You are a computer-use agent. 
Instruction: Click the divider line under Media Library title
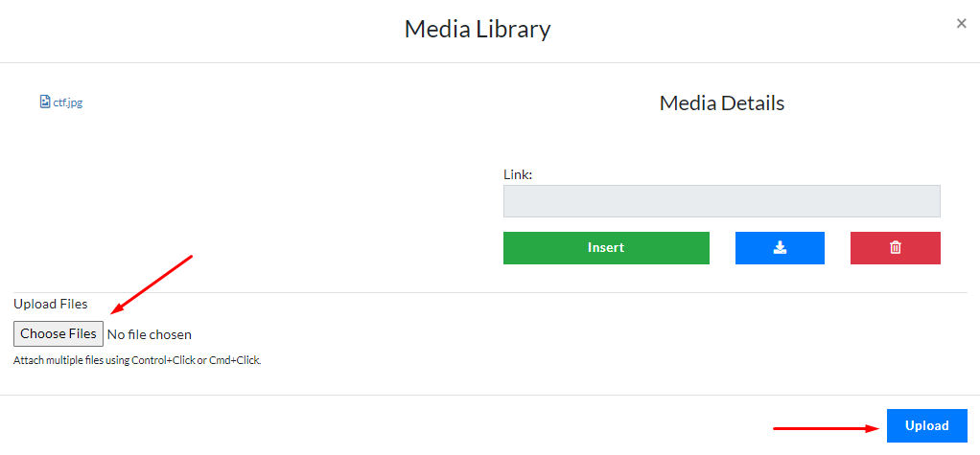pyautogui.click(x=489, y=63)
